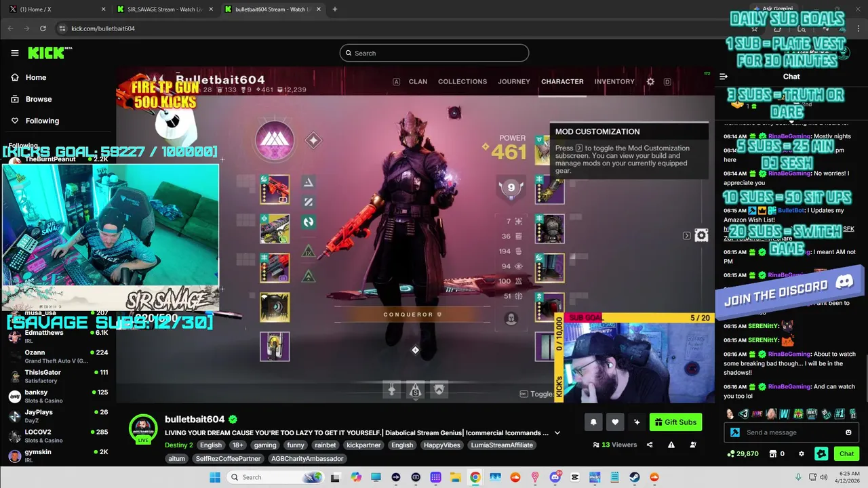Open the Chrome icon in taskbar
868x488 pixels.
(x=475, y=477)
